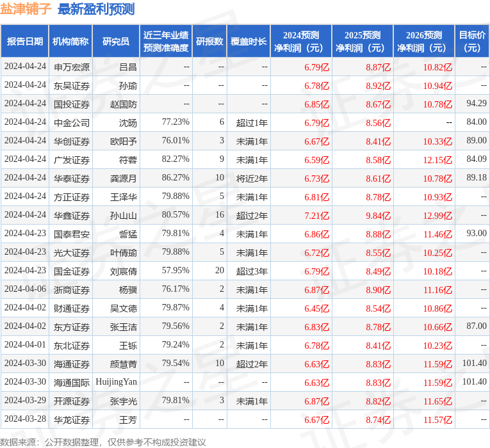Screen dimensions: 490x448
Task: Click the 7.21亿 2024 forecast value
Action: 317,216
